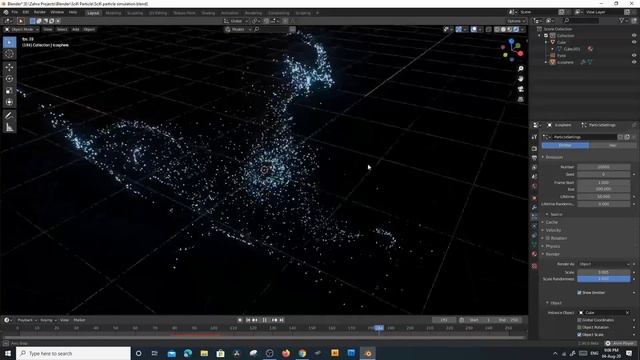Screen dimensions: 640x360
Task: Open Render properties tab icon
Action: pyautogui.click(x=534, y=149)
